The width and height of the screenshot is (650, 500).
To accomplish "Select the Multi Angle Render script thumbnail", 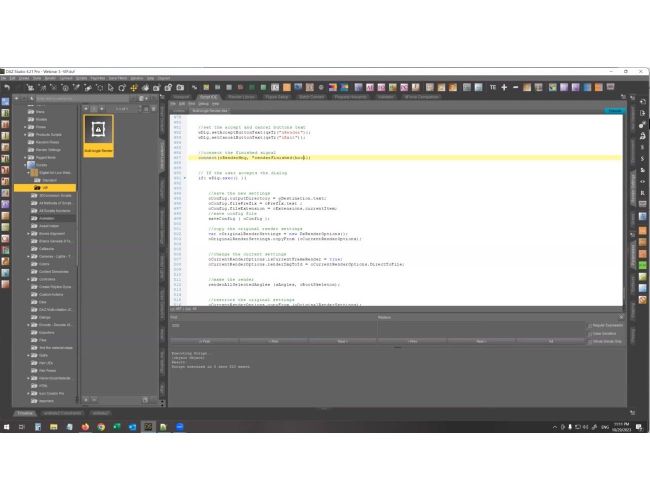I will pyautogui.click(x=98, y=136).
